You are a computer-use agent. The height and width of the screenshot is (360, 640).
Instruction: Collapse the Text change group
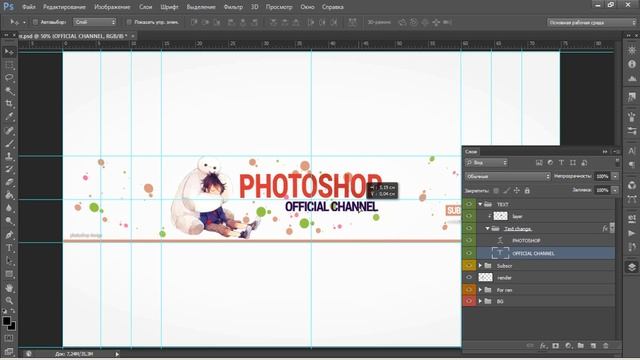(487, 229)
